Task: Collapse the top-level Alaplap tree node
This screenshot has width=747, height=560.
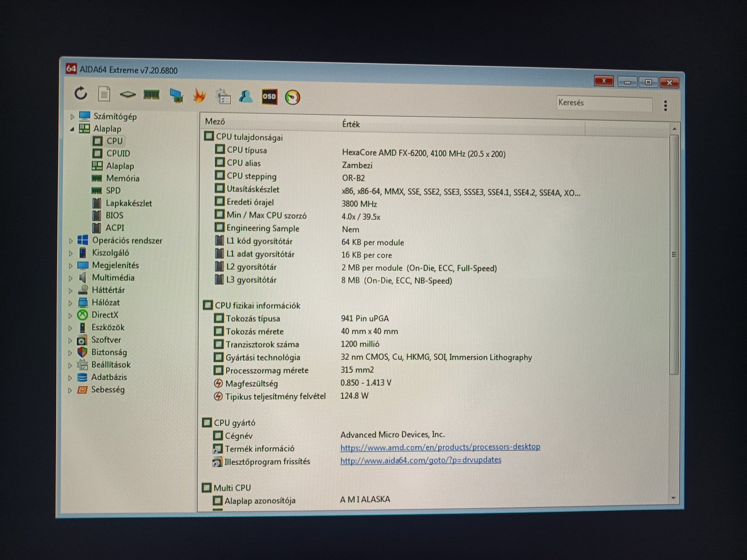Action: [72, 129]
